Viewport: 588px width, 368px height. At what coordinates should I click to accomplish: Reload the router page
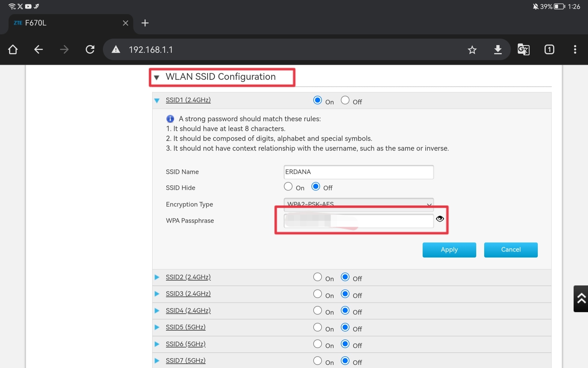(x=90, y=49)
